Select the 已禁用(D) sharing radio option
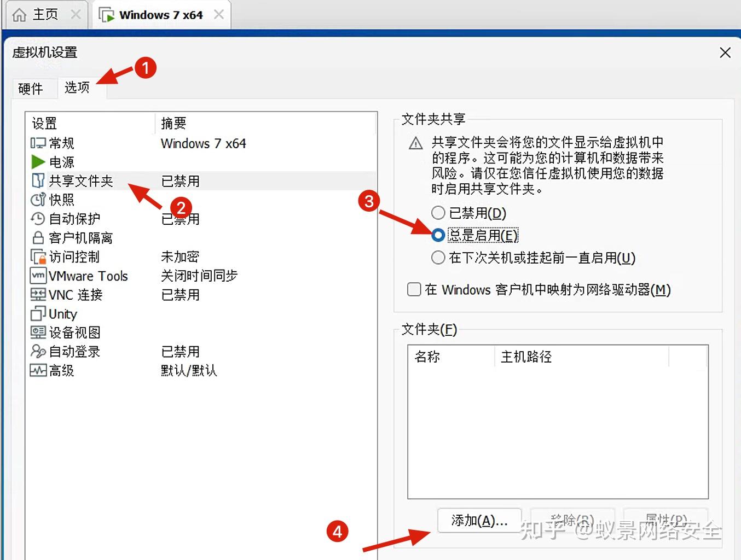The image size is (741, 560). 438,213
